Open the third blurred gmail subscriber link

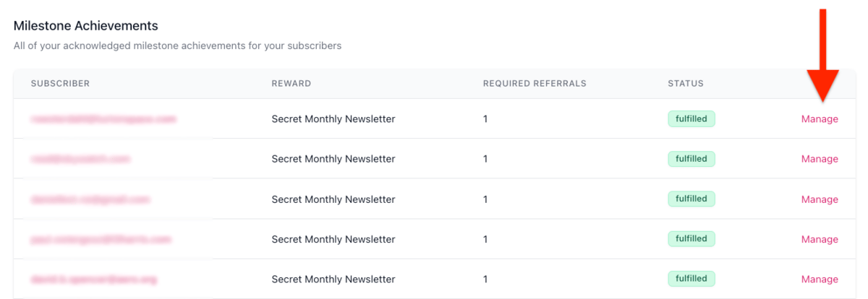pyautogui.click(x=90, y=199)
